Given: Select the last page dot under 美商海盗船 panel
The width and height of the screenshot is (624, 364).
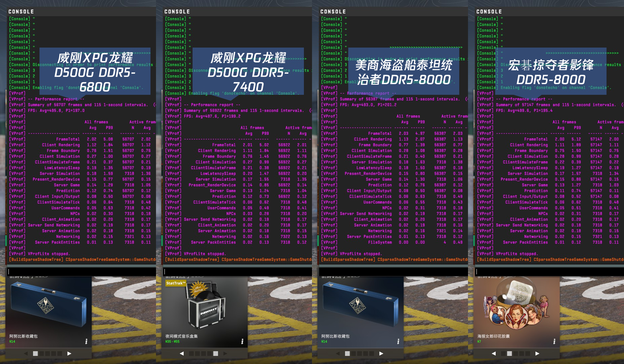Looking at the screenshot, I should pos(372,353).
